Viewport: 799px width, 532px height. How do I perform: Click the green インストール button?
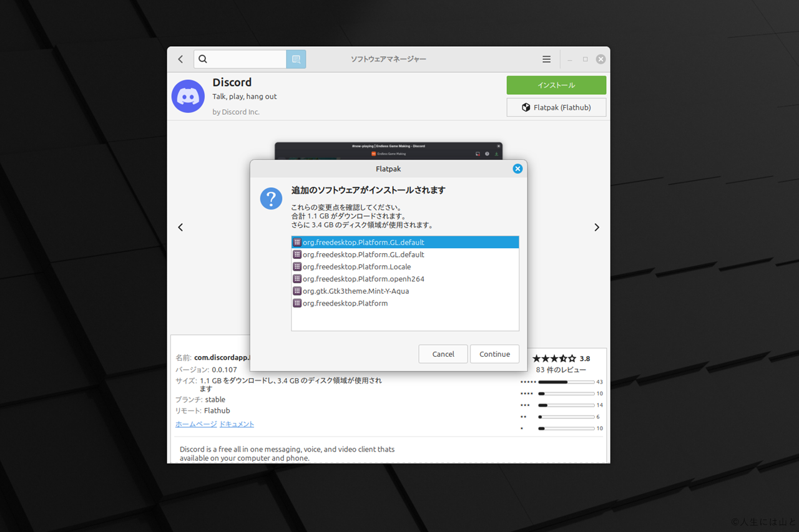click(556, 85)
